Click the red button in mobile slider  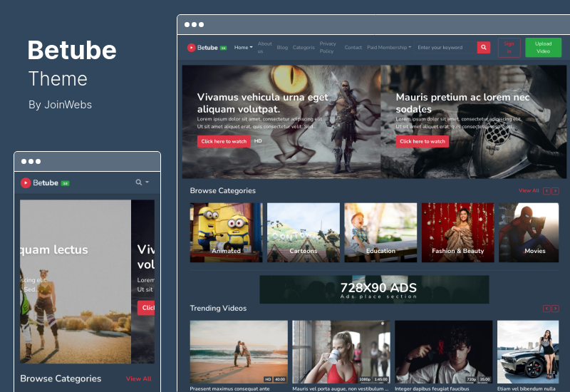146,308
